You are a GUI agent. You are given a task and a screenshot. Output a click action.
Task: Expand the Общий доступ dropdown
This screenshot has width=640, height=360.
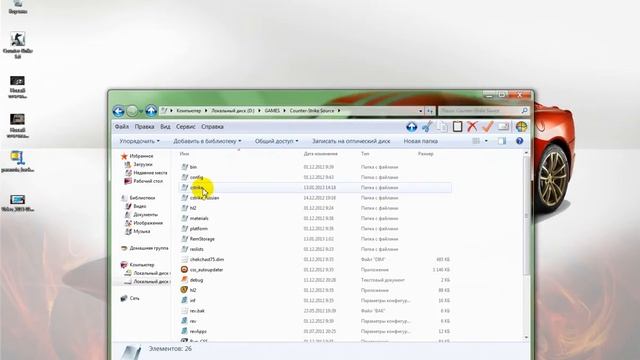(x=276, y=141)
